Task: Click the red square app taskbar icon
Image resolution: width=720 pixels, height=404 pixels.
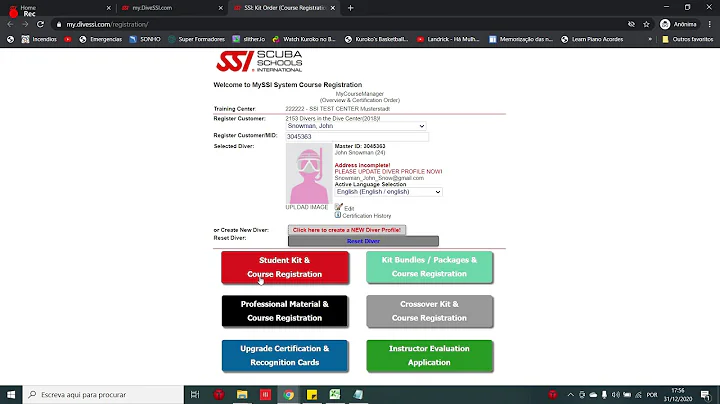Action: (265, 395)
